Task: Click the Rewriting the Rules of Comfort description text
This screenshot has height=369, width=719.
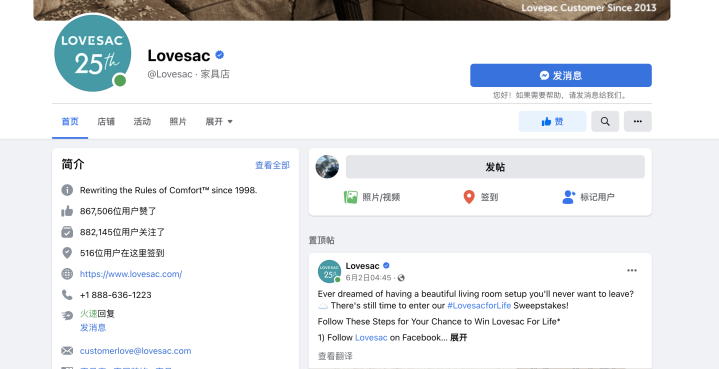Action: click(168, 190)
